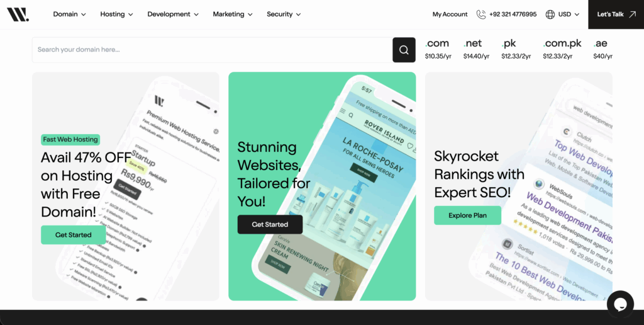Click the WebSouls logo icon

coord(18,14)
